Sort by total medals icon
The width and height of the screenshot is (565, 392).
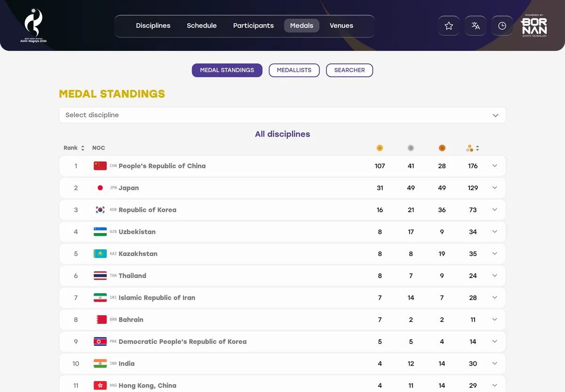(473, 148)
